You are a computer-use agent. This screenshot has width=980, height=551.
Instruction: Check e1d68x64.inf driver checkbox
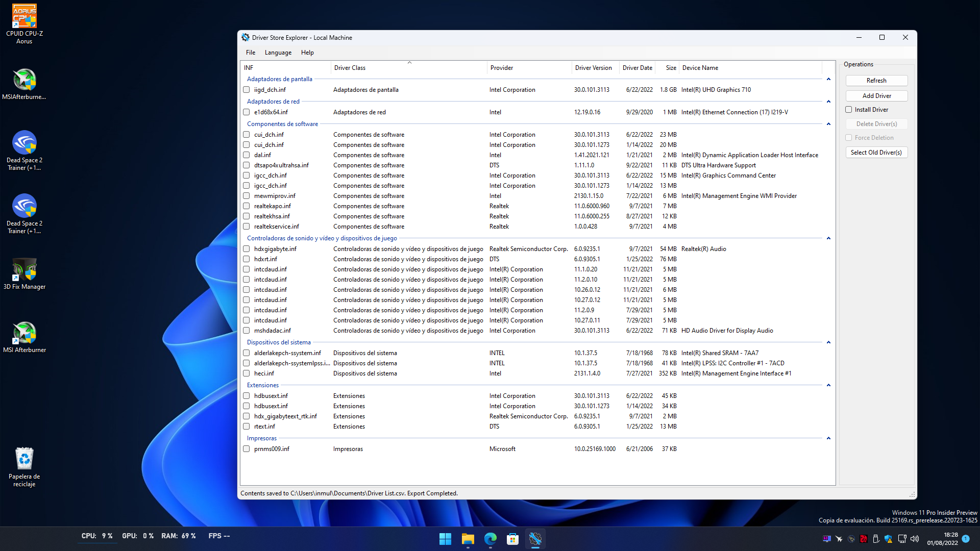coord(247,112)
